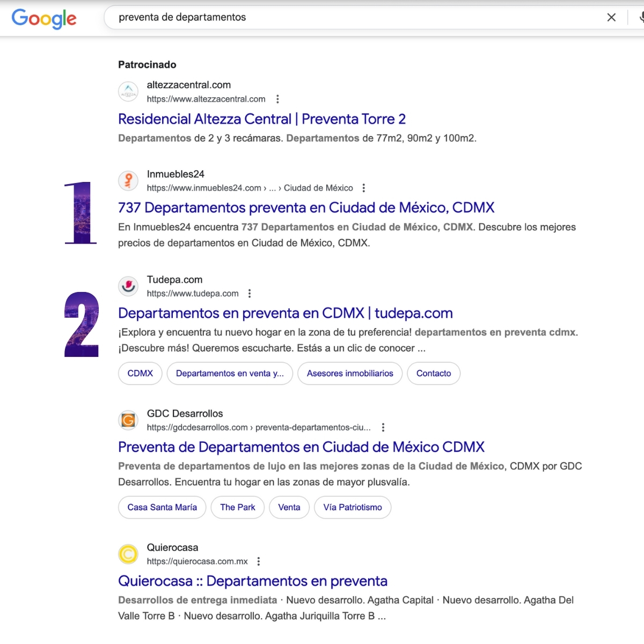Click the 'Inmuebles24' site name text

click(x=175, y=174)
